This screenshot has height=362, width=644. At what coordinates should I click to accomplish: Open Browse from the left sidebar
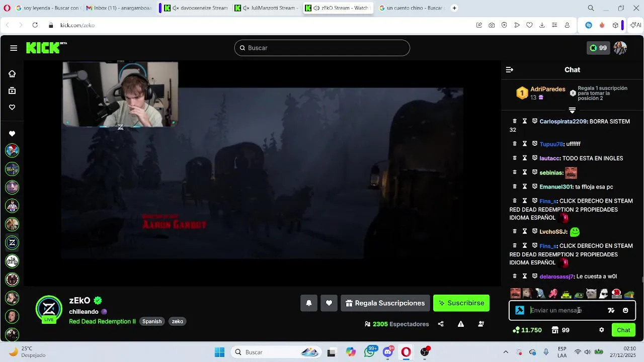(12, 91)
